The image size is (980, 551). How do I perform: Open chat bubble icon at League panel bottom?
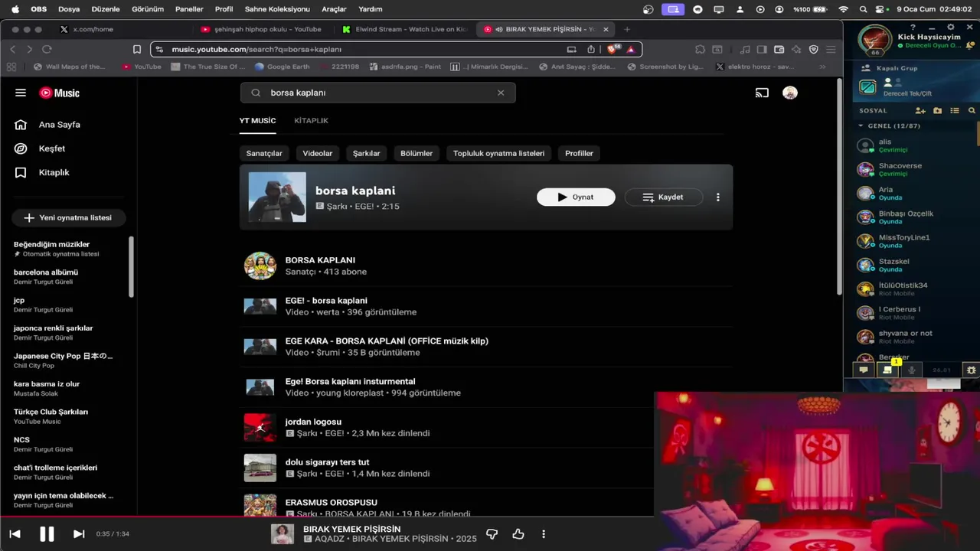point(864,370)
